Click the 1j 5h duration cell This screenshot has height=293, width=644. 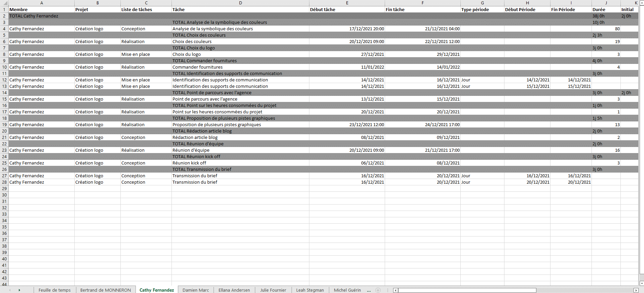click(x=606, y=118)
